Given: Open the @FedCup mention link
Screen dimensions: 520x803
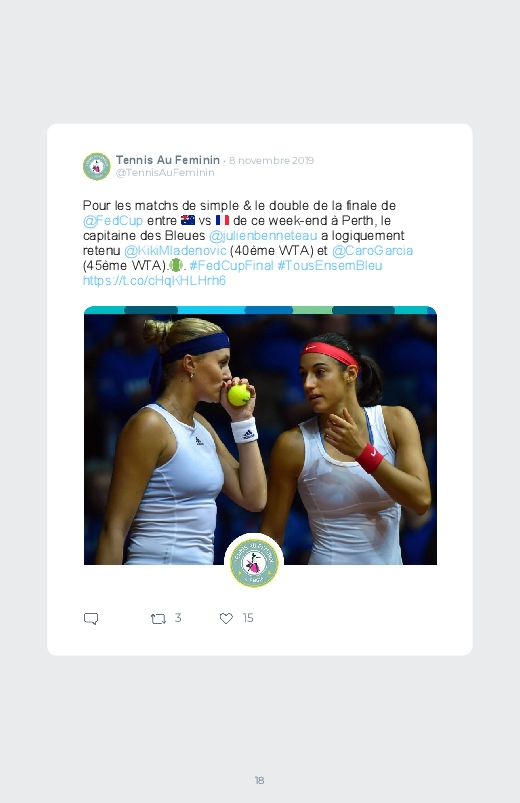Looking at the screenshot, I should click(x=113, y=221).
